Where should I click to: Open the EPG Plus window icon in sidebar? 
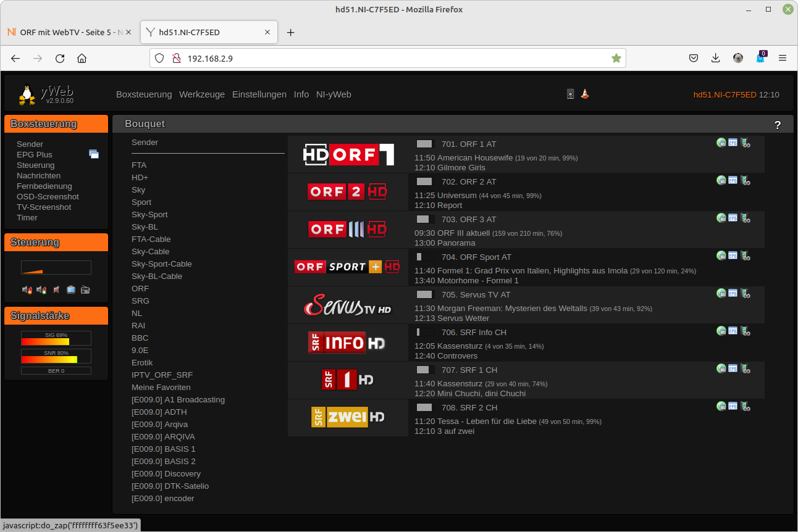(94, 154)
